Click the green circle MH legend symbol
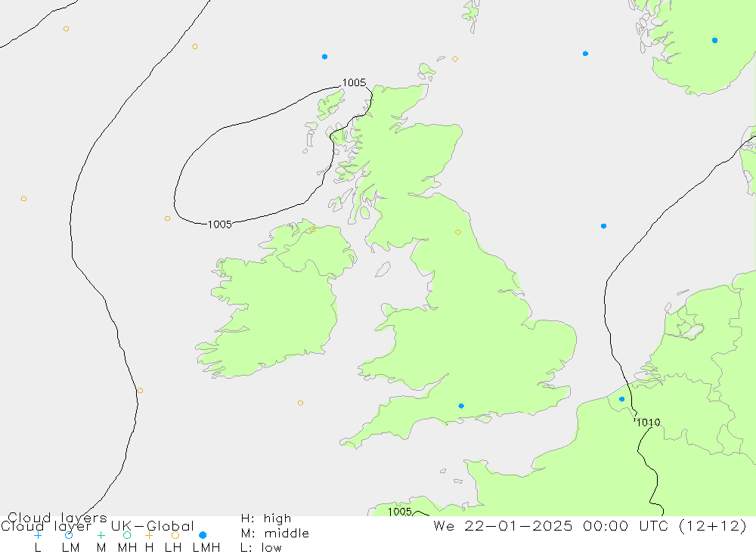This screenshot has width=756, height=554. click(127, 535)
